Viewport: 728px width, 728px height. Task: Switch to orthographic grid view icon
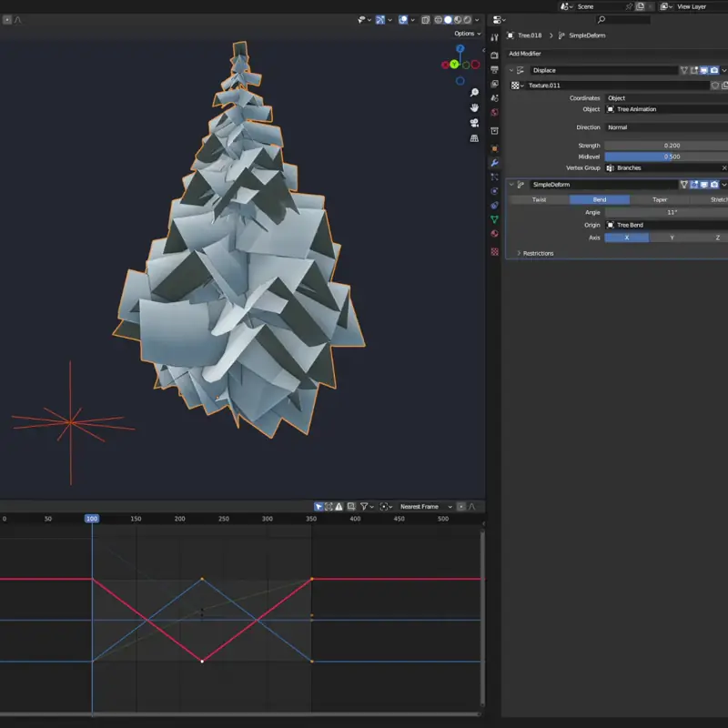pos(474,138)
